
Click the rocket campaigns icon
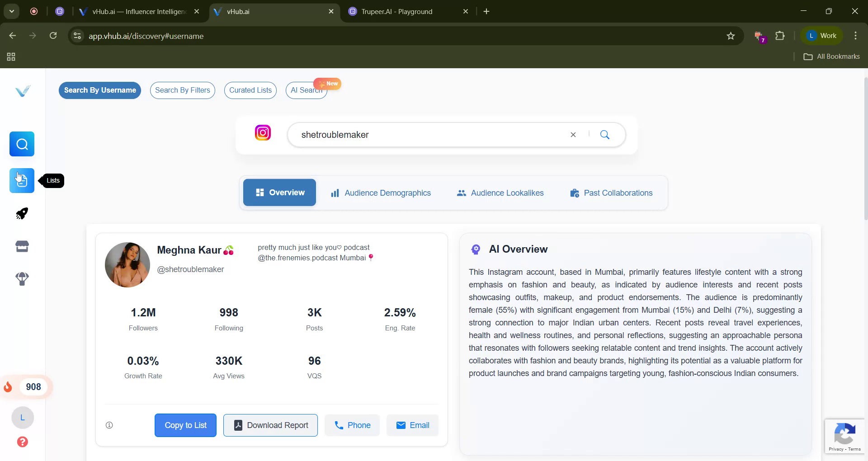tap(22, 213)
